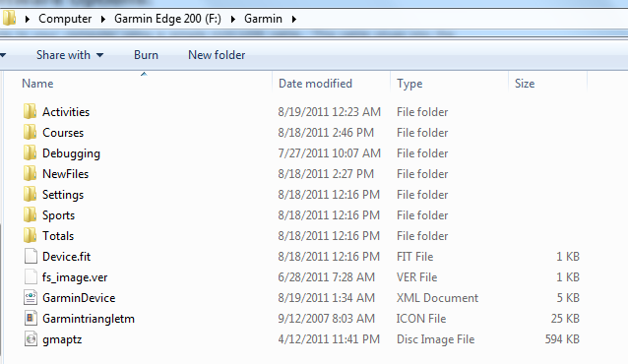Open the Share with dropdown menu
The height and width of the screenshot is (364, 628).
tap(70, 55)
